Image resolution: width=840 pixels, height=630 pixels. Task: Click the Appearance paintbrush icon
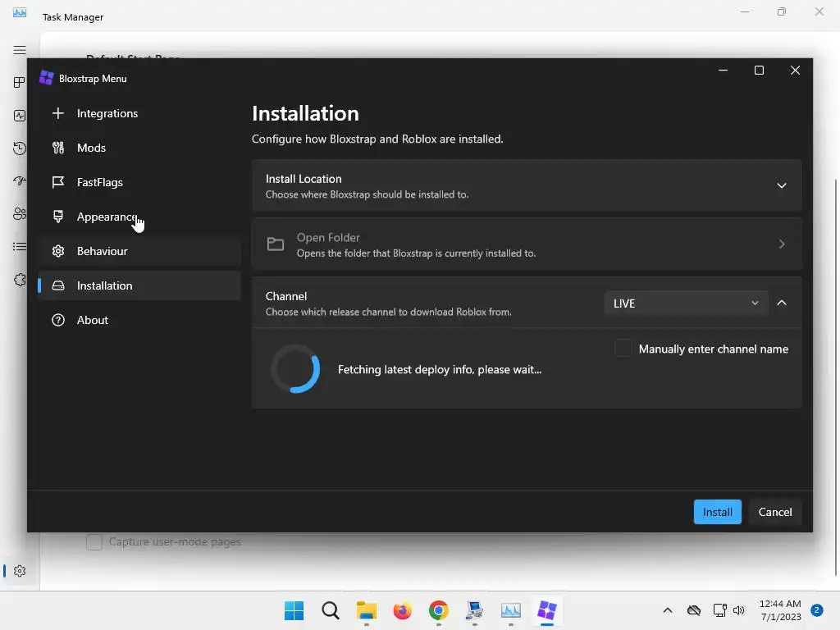58,217
